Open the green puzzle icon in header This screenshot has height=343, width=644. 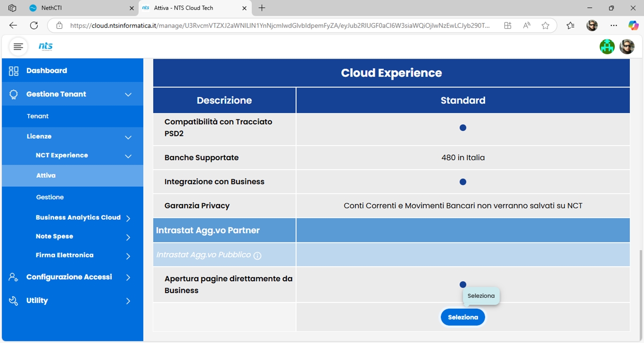pos(607,47)
